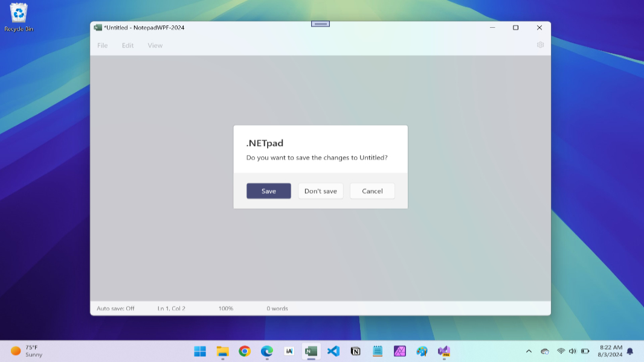Expand hidden system tray icons

point(528,351)
